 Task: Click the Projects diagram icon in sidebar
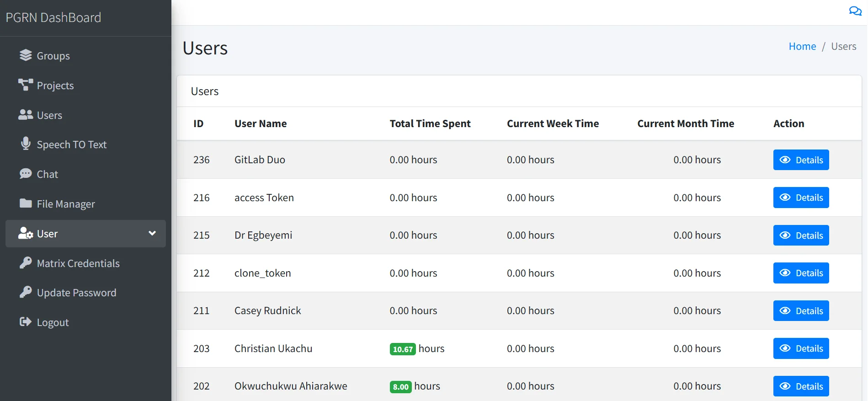(26, 85)
